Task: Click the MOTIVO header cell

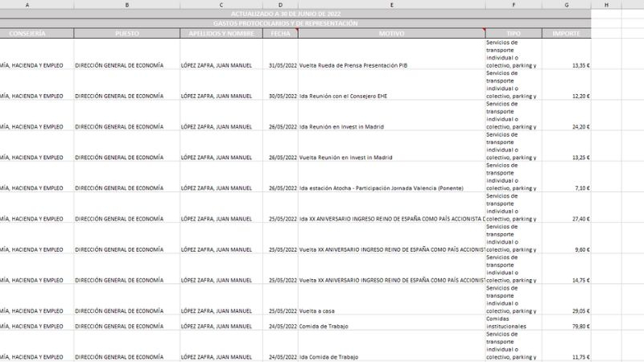Action: coord(392,33)
